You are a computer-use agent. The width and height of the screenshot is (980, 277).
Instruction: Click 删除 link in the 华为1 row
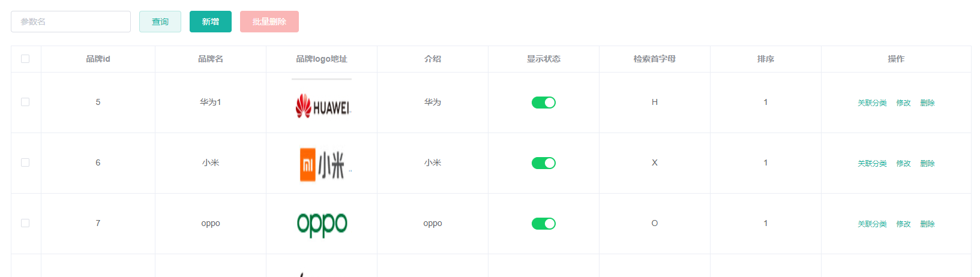927,103
